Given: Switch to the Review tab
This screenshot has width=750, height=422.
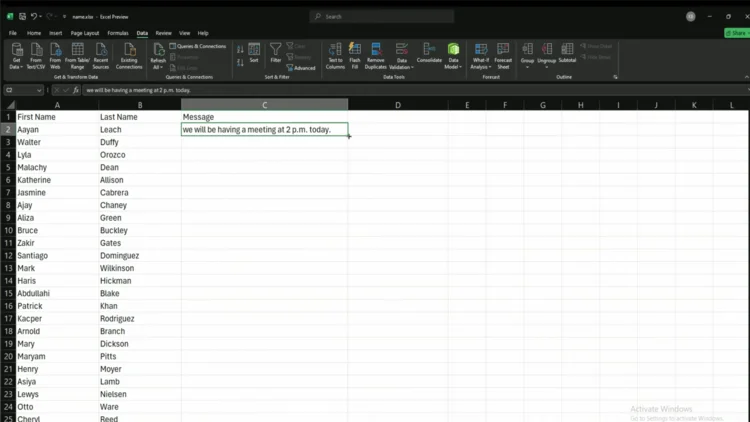Looking at the screenshot, I should [163, 33].
